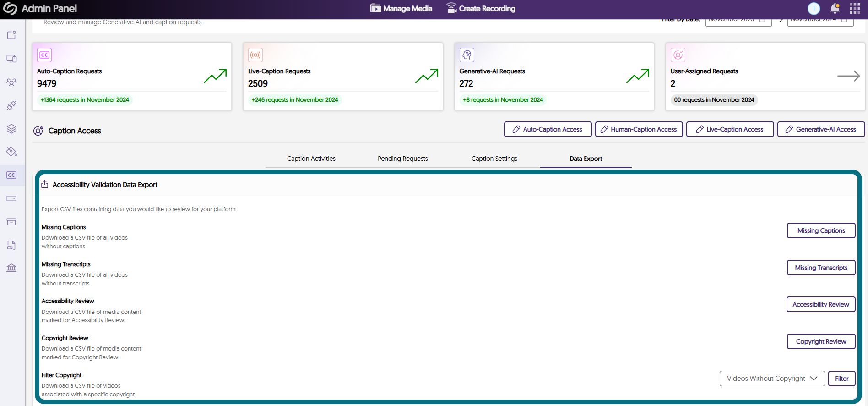The image size is (868, 406).
Task: Open the institution building sidebar icon
Action: 11,268
